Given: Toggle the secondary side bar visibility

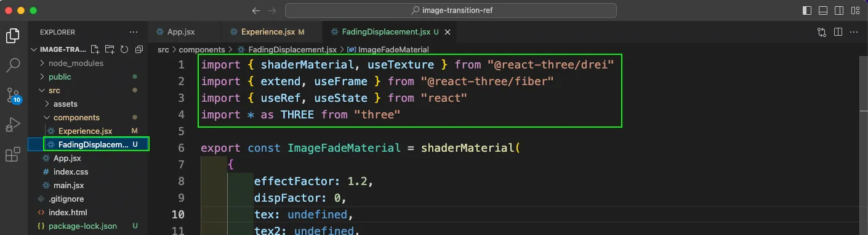Looking at the screenshot, I should click(839, 10).
